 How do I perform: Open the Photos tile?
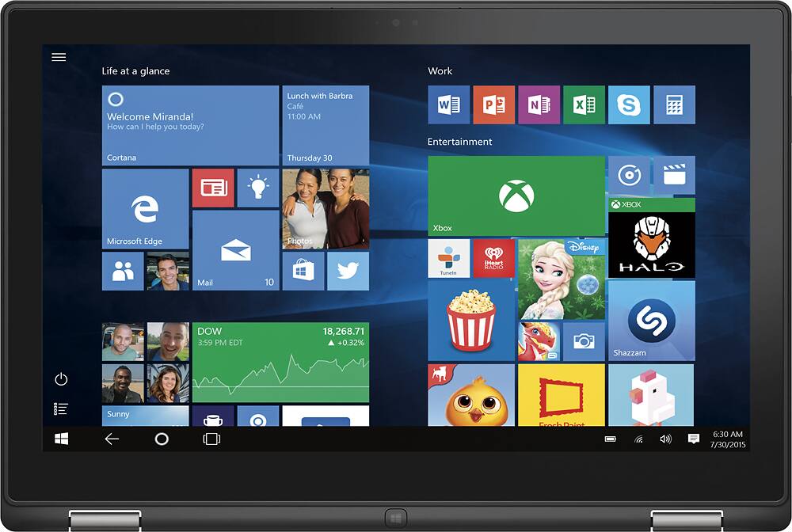pos(326,209)
